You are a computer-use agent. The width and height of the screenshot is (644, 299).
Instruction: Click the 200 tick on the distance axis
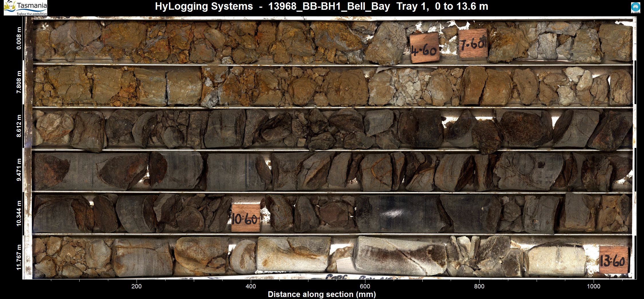pyautogui.click(x=137, y=286)
